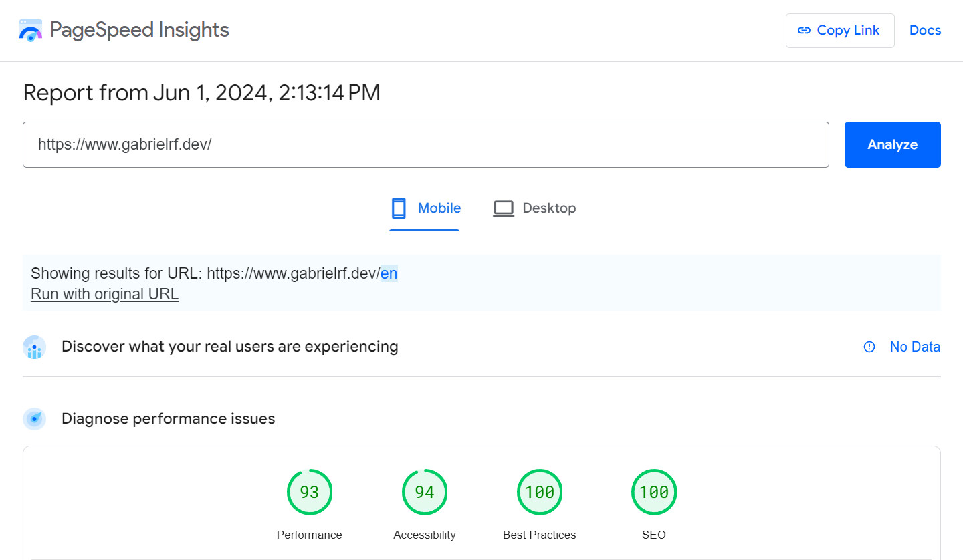Select the Performance score gauge 93
Screen dimensions: 963x560
click(310, 493)
